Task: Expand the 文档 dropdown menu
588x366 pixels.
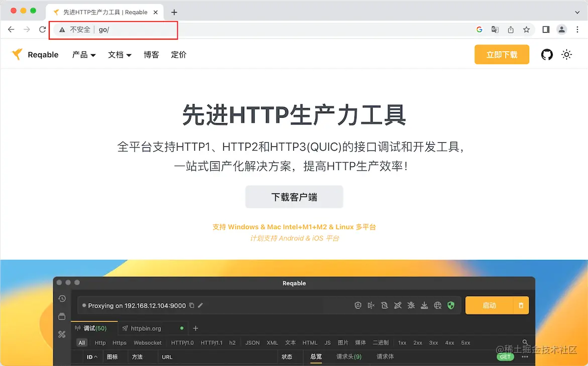Action: coord(120,55)
